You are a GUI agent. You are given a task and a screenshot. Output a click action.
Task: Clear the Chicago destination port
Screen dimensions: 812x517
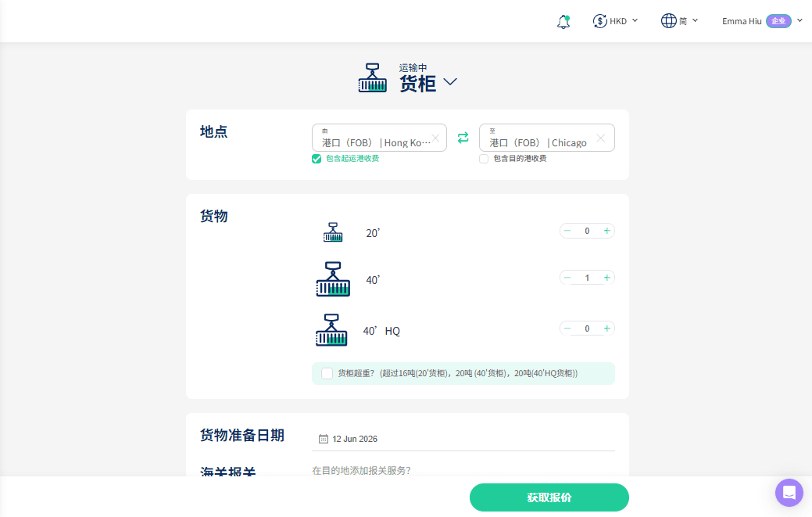tap(601, 138)
